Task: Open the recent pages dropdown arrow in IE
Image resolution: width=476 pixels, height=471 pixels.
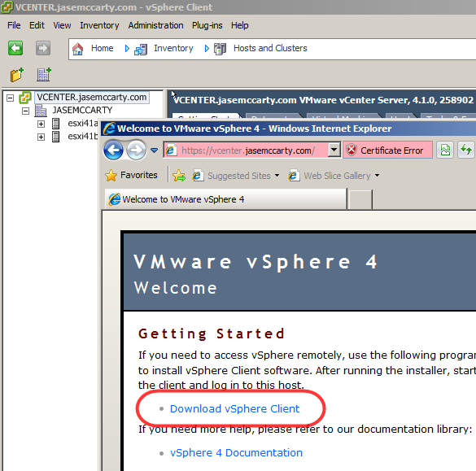Action: pyautogui.click(x=155, y=150)
